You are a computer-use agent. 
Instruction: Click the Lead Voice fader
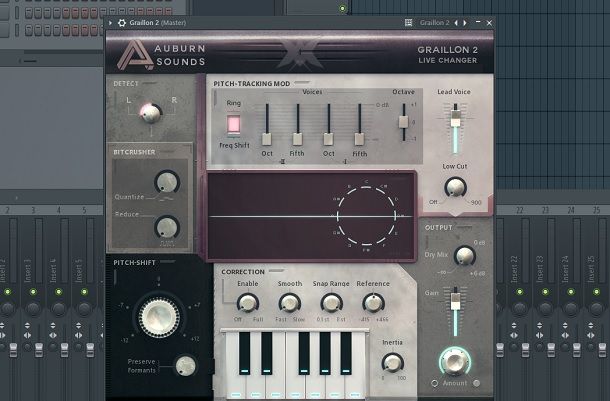point(455,118)
